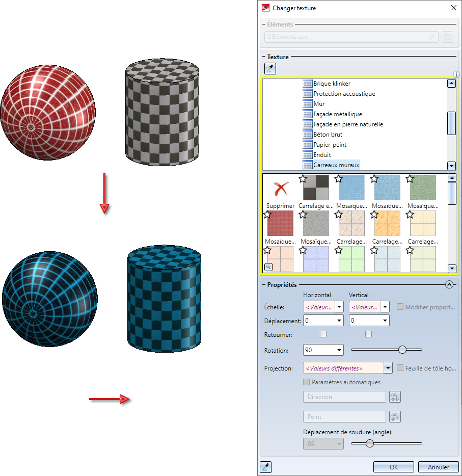Click category list scroll-up arrow

(x=451, y=83)
